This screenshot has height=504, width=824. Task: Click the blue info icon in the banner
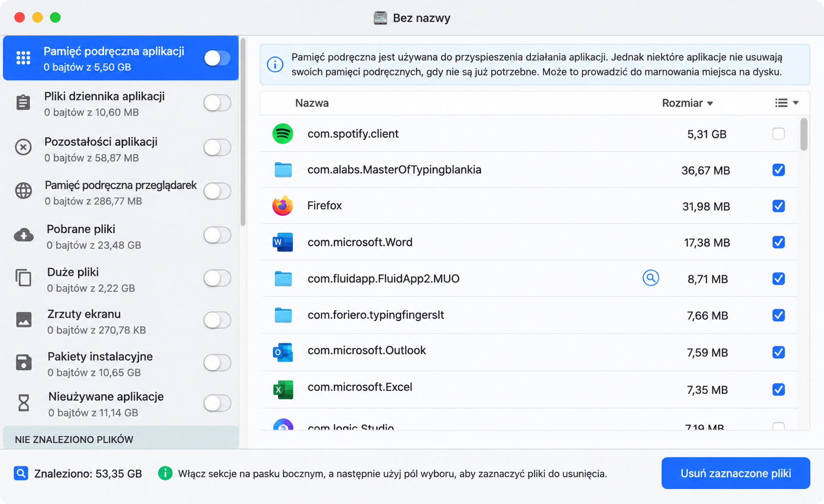275,65
